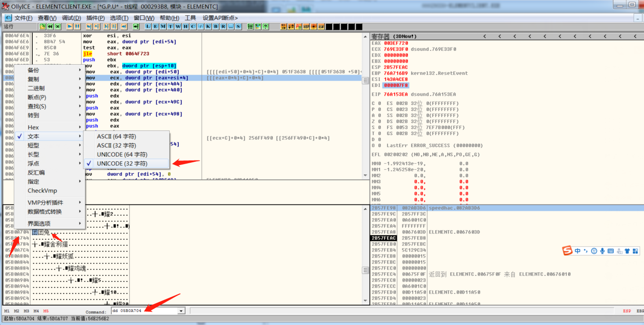Click the EAX register value 003EF720
644x325 pixels.
[396, 43]
